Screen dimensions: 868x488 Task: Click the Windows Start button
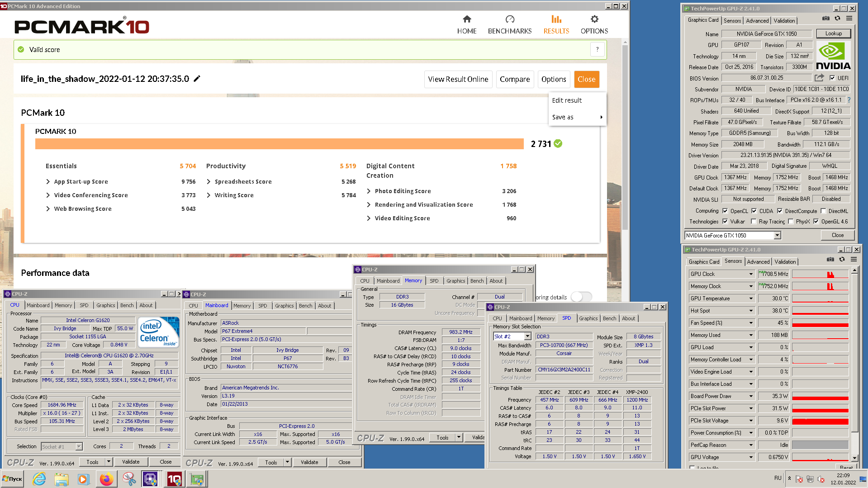(x=13, y=479)
